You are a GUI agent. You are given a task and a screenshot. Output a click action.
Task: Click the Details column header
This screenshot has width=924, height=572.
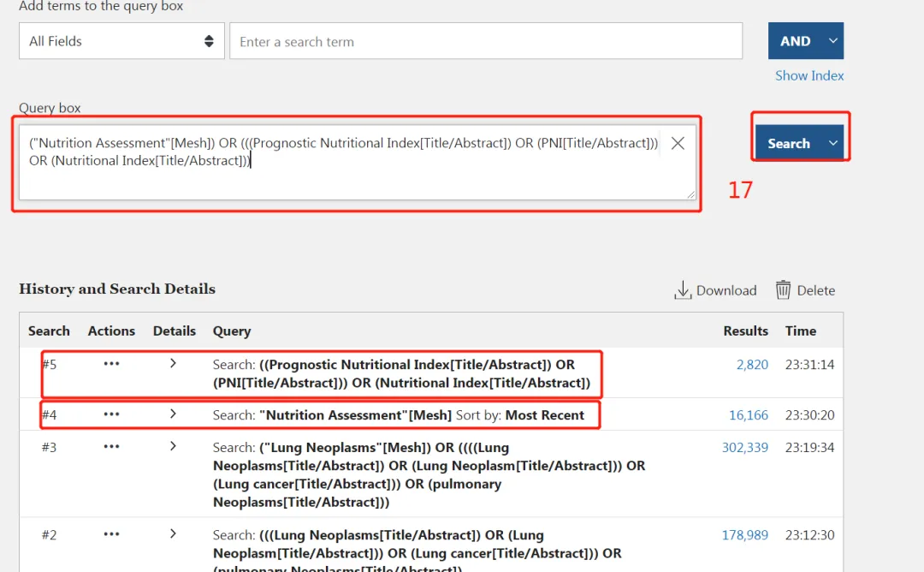[175, 331]
